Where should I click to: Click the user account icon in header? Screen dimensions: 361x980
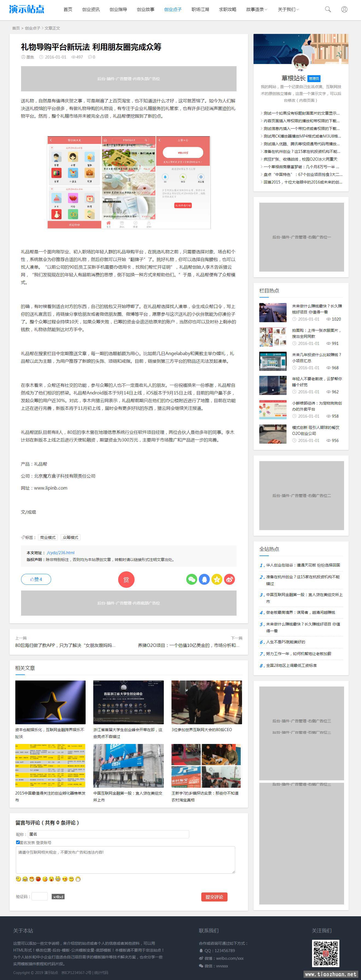344,9
